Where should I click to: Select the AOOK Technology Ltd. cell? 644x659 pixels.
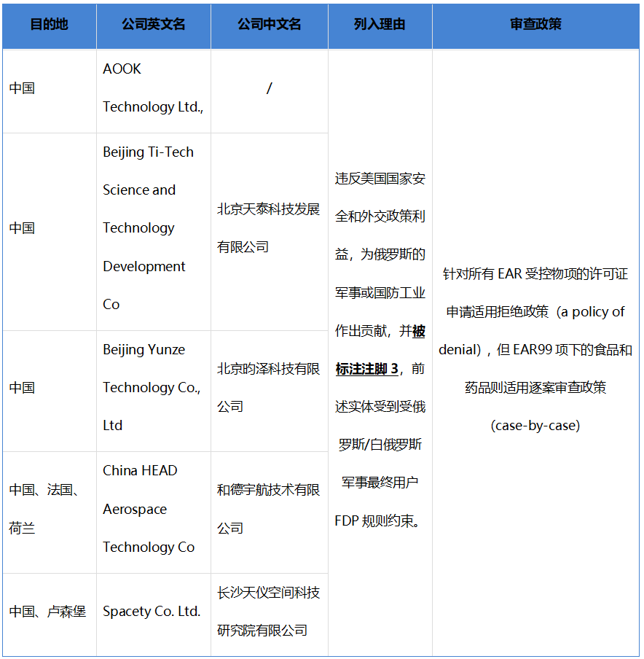click(153, 88)
